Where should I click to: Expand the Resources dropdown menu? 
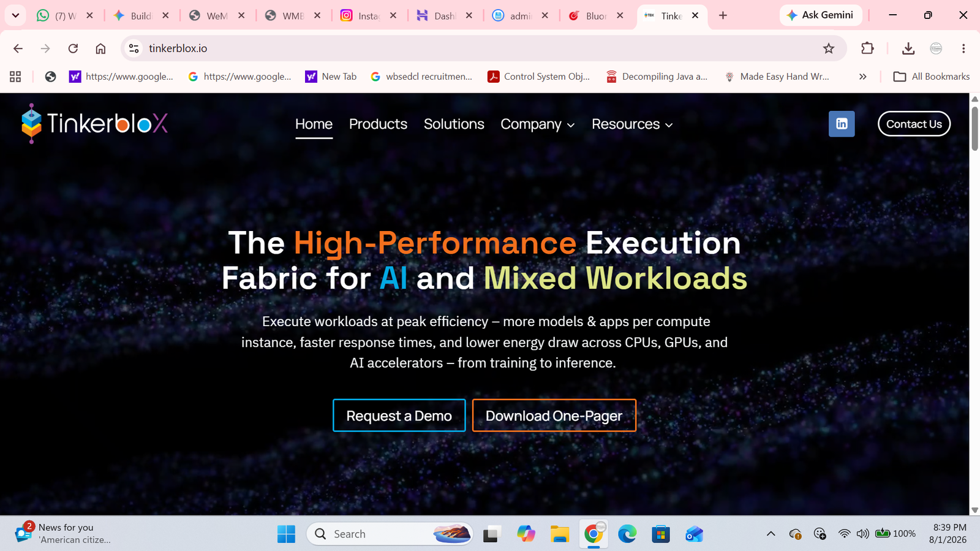click(632, 124)
